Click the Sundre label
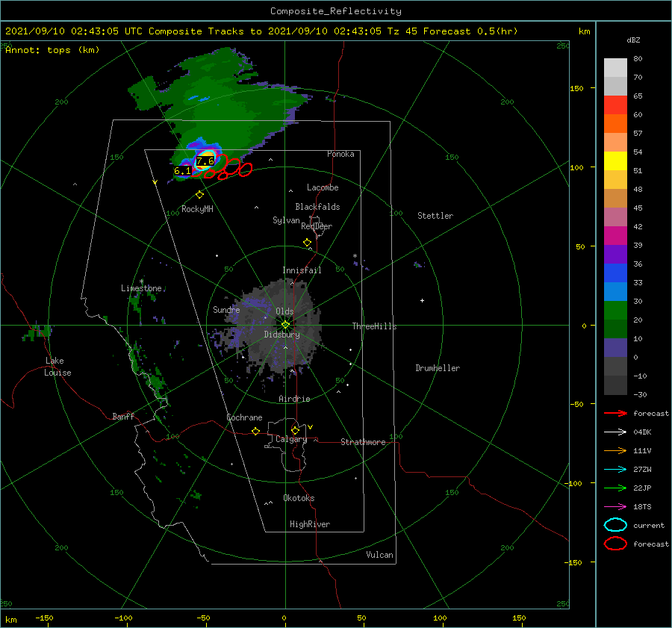The height and width of the screenshot is (628, 672). click(226, 309)
